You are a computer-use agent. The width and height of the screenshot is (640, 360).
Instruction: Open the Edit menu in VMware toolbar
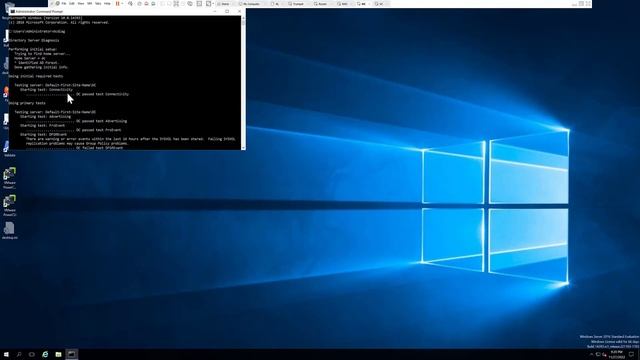point(72,4)
